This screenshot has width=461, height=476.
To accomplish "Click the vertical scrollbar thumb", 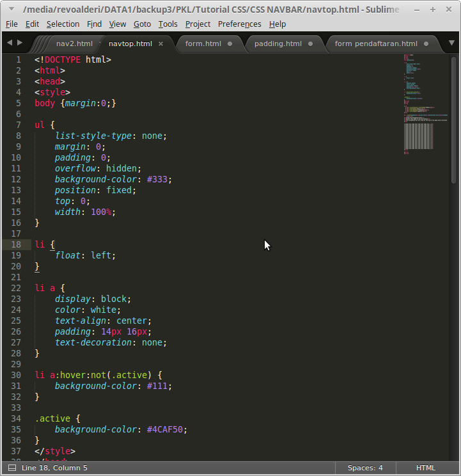I will coord(454,120).
